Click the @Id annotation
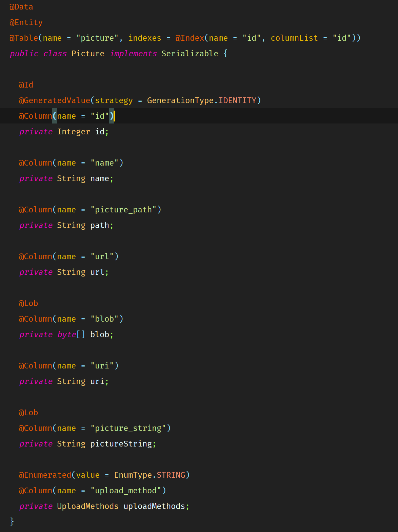Screen dimensions: 398x532 click(x=26, y=85)
